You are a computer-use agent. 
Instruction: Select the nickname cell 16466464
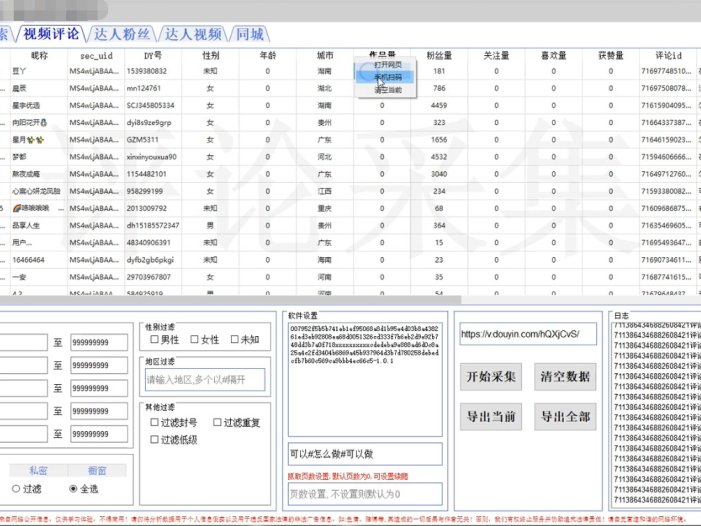(39, 260)
